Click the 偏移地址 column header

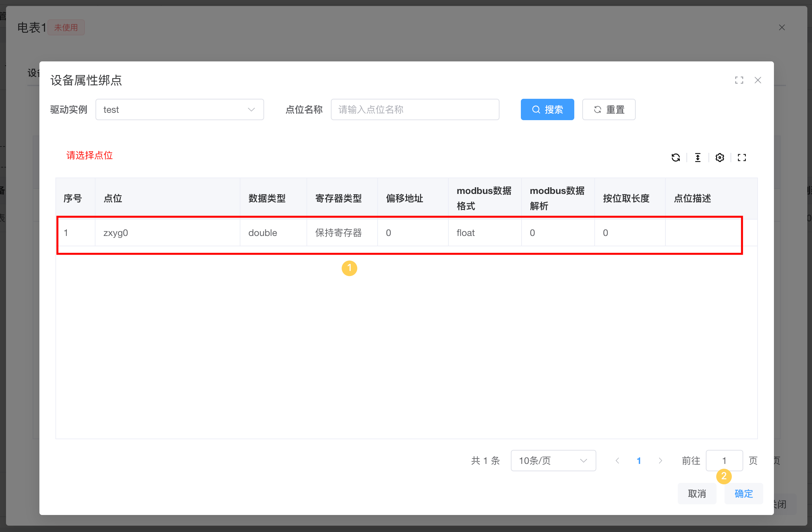(413, 198)
